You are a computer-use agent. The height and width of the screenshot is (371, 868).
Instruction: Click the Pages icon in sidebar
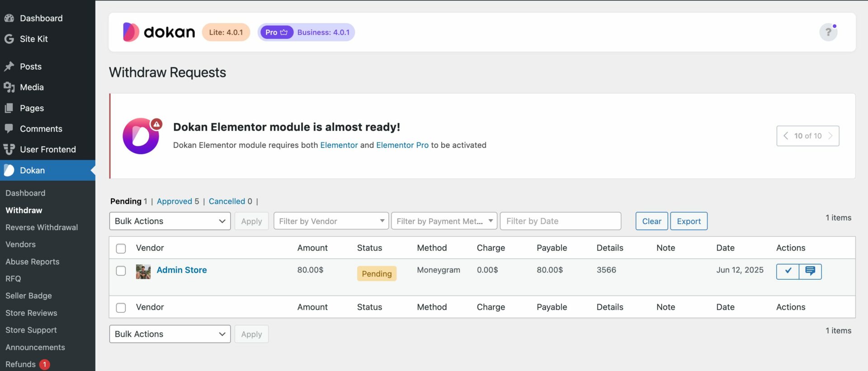(9, 108)
